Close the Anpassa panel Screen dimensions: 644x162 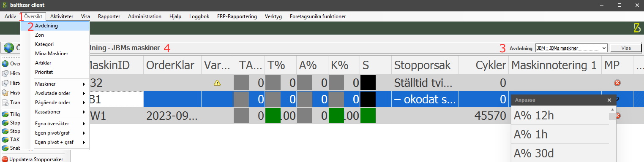[609, 100]
